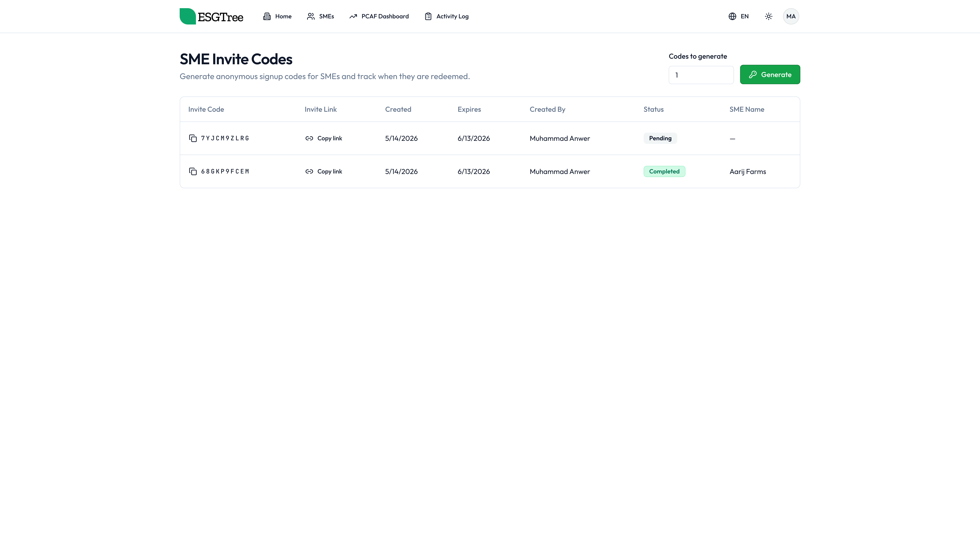Open the MA user avatar menu
The width and height of the screenshot is (980, 551).
(791, 16)
